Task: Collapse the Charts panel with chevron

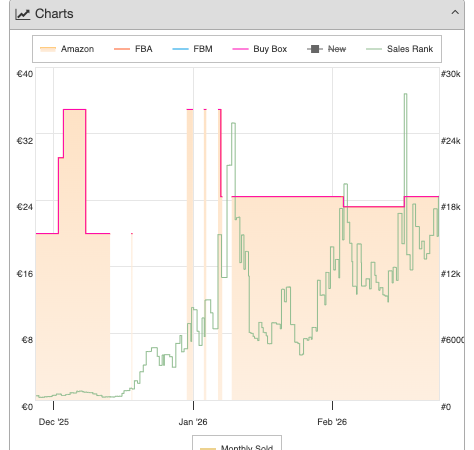Action: point(455,13)
